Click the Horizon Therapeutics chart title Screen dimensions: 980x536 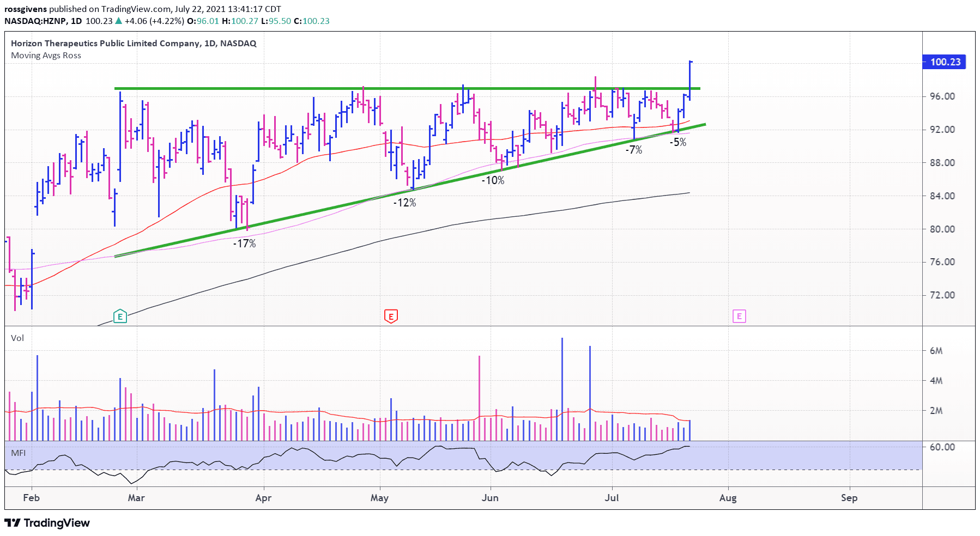pyautogui.click(x=134, y=44)
